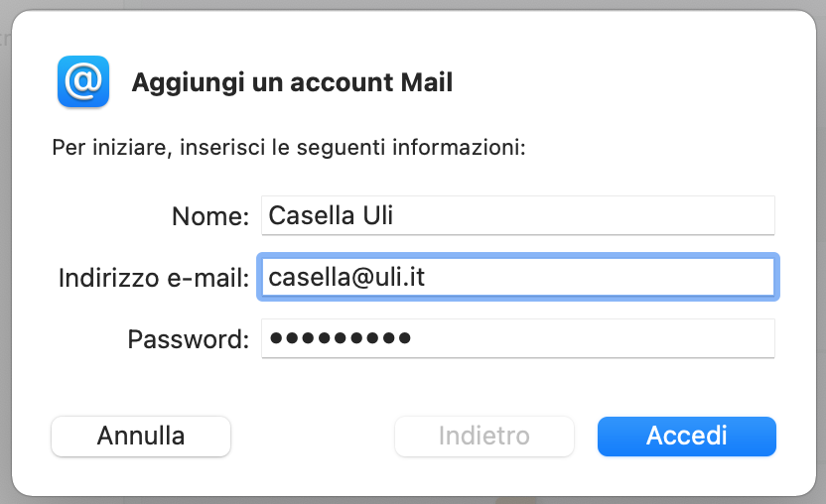Click the Accedi button to sign in

[686, 436]
